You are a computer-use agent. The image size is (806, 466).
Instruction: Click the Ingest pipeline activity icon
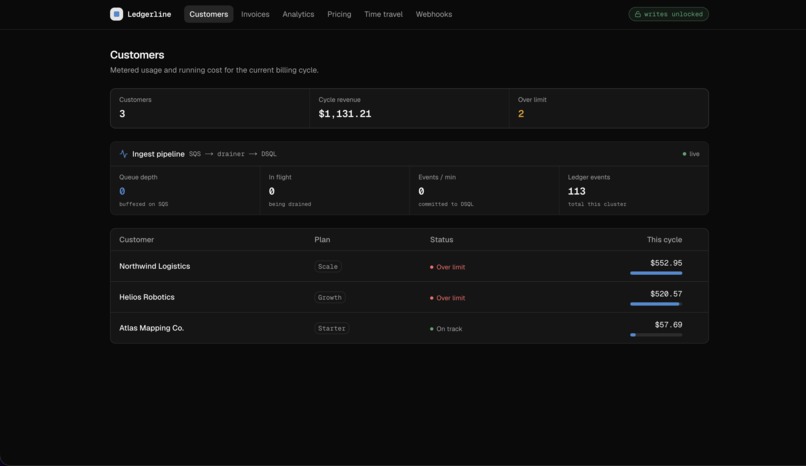click(123, 154)
